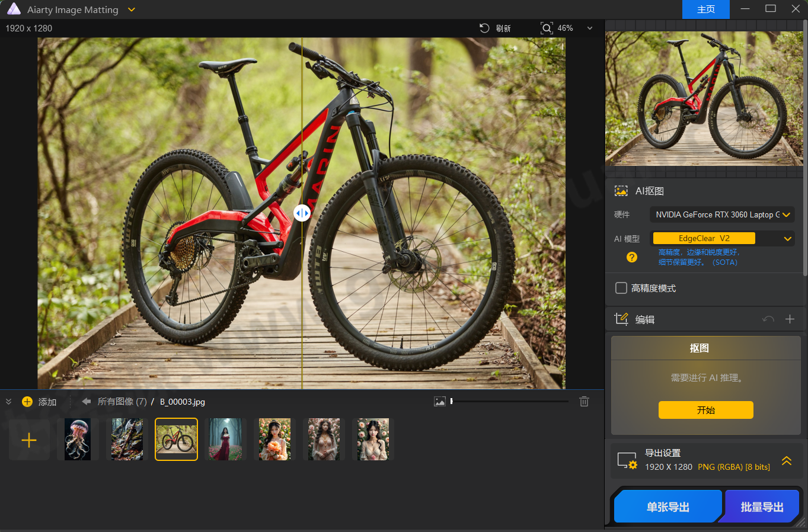
Task: Click the plus icon in 编辑 section
Action: tap(790, 319)
